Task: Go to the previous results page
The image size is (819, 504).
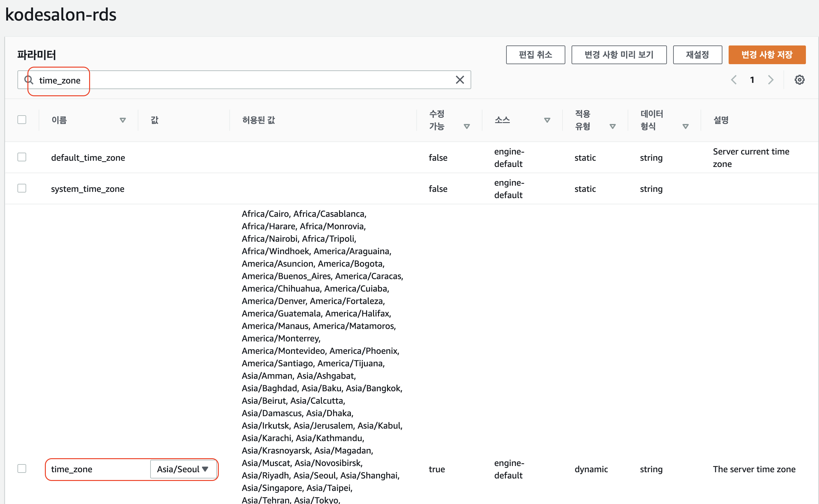Action: (734, 80)
